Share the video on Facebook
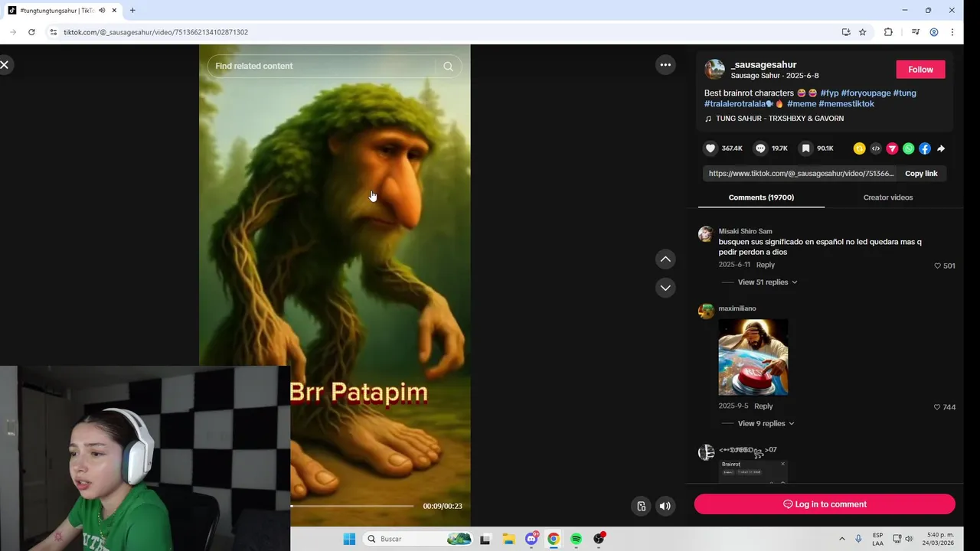 click(925, 148)
